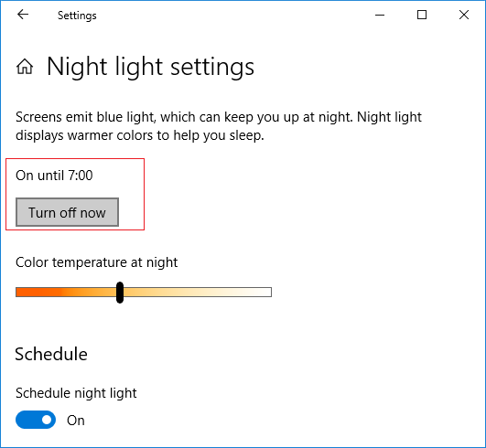
Task: Click the Color temperature at night label
Action: tap(96, 262)
